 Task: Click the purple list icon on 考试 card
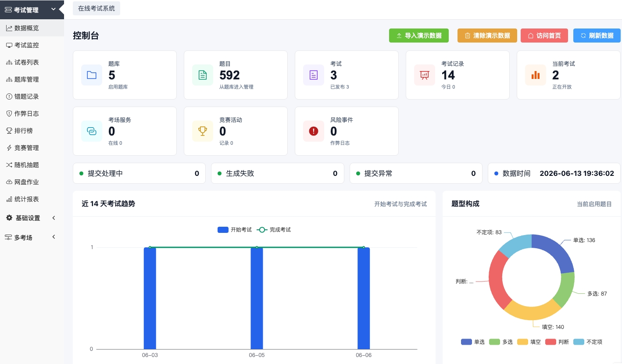pos(314,75)
